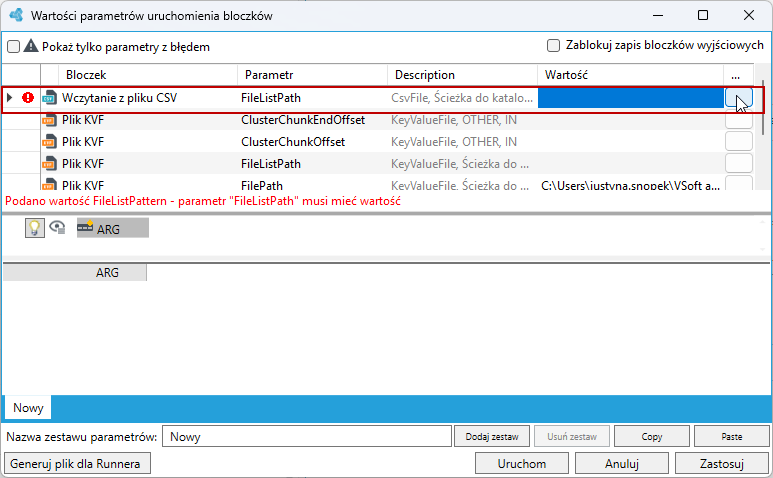Click the 'Dodaj zestaw' button

(x=492, y=437)
